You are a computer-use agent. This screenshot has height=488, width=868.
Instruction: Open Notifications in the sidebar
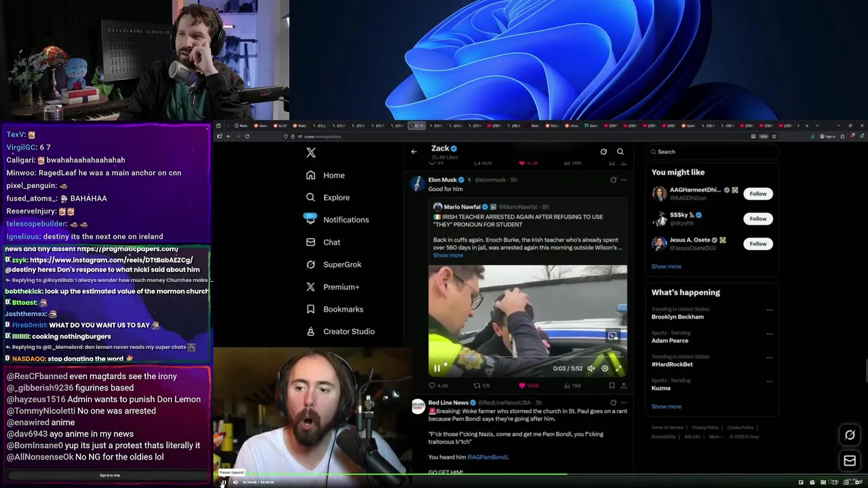pyautogui.click(x=337, y=220)
